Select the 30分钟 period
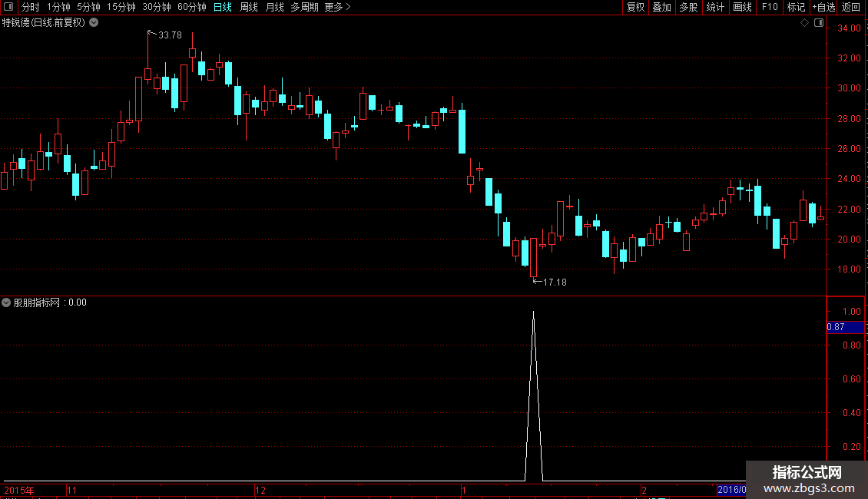Image resolution: width=868 pixels, height=499 pixels. pyautogui.click(x=157, y=7)
